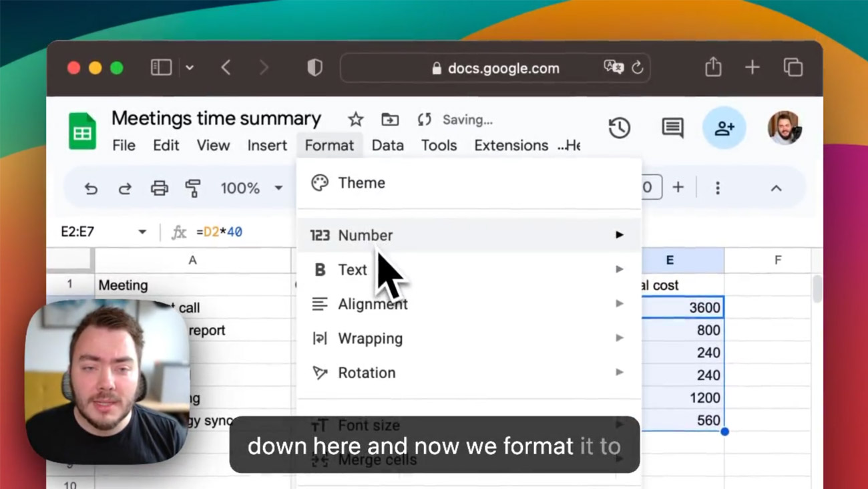The width and height of the screenshot is (868, 489).
Task: Open the comments icon
Action: 672,128
